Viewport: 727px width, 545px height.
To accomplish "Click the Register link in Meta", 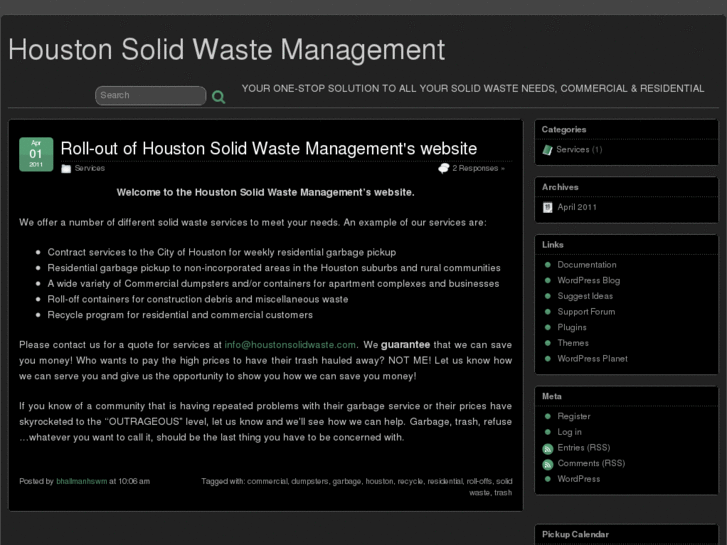I will (x=574, y=417).
